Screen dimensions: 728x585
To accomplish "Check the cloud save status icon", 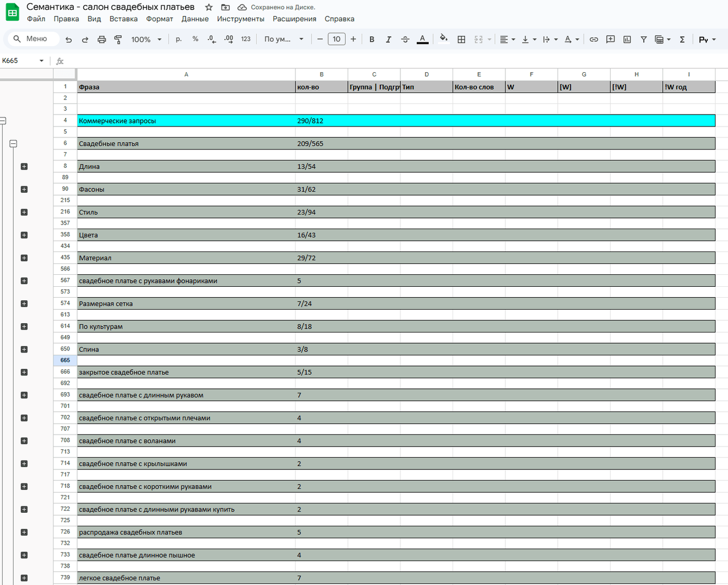I will [x=242, y=7].
